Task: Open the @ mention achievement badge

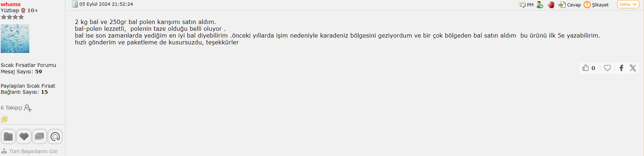Action: (x=55, y=137)
